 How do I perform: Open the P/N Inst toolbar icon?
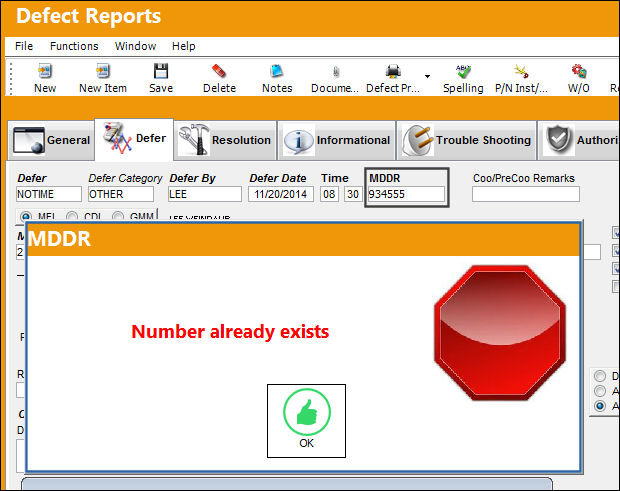[521, 72]
